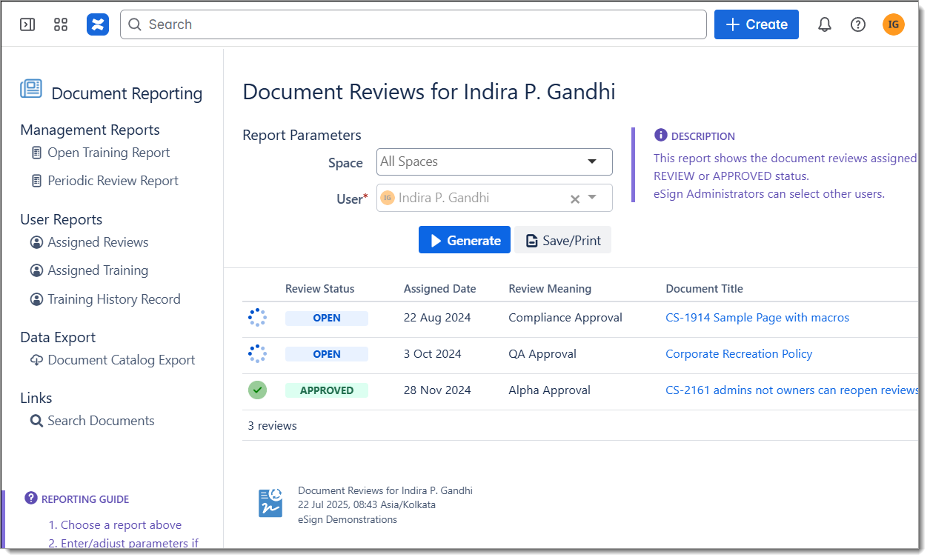Click the Save/Print button
This screenshot has width=930, height=560.
point(562,240)
